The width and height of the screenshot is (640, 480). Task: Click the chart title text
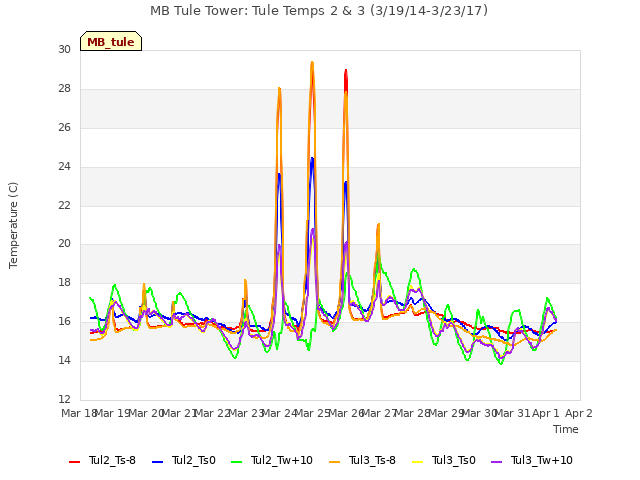[x=319, y=11]
